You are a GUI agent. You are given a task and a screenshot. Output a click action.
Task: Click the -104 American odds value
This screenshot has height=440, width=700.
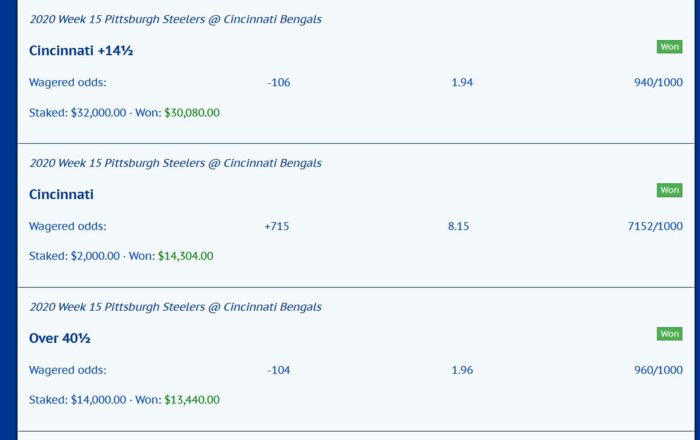click(279, 370)
